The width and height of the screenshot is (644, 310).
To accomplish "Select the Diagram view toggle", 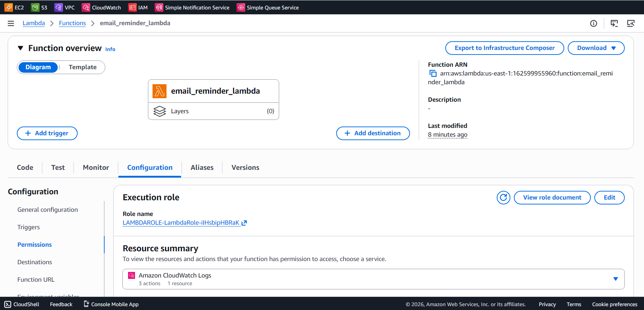I will pos(38,67).
